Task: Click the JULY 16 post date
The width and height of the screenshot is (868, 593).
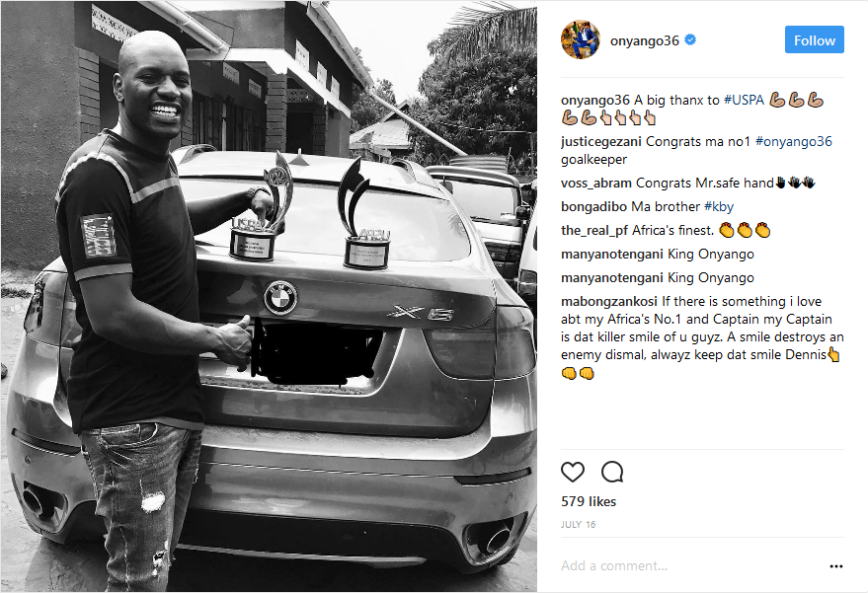Action: point(578,524)
